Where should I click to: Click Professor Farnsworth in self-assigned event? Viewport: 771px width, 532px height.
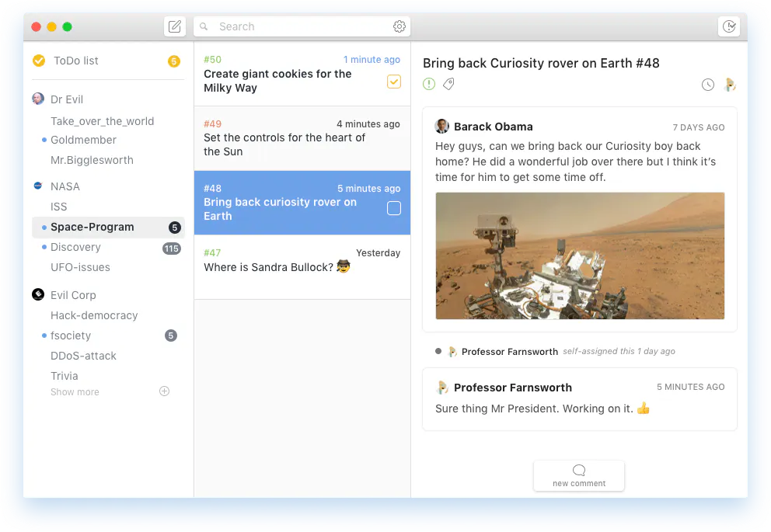510,352
